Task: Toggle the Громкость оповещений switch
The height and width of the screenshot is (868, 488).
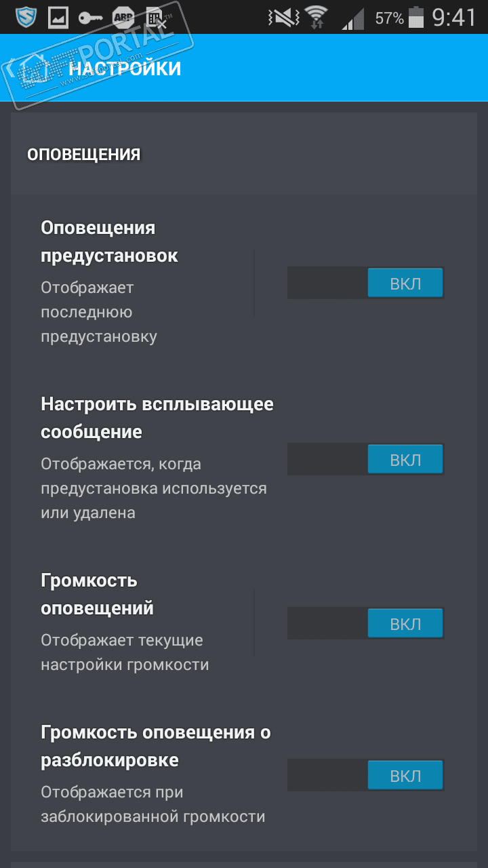Action: click(x=365, y=623)
